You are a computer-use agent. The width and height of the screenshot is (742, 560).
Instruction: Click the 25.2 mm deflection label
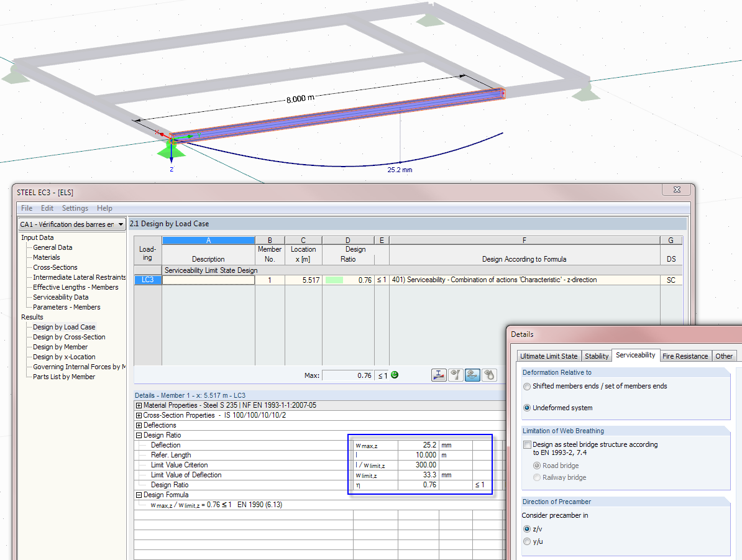pyautogui.click(x=400, y=170)
